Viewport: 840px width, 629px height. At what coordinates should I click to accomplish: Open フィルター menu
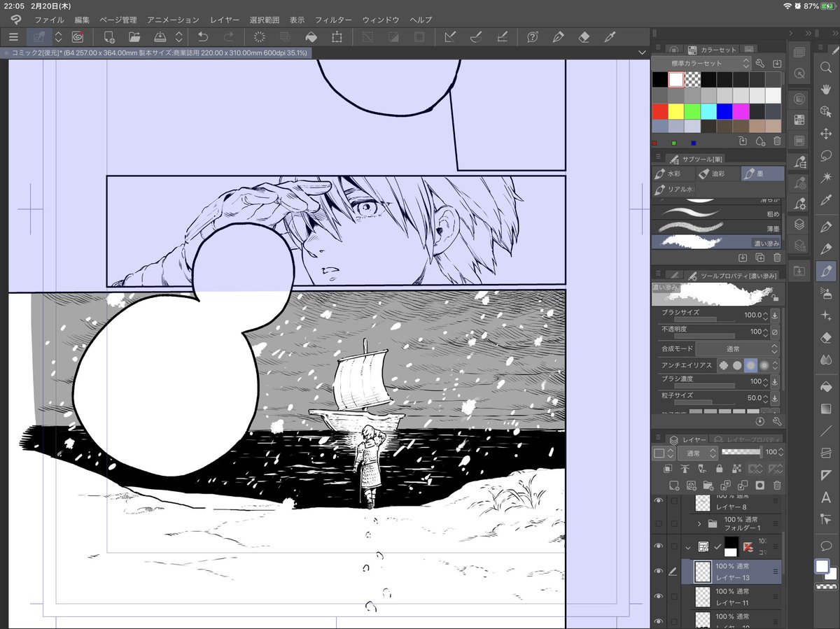(x=333, y=20)
